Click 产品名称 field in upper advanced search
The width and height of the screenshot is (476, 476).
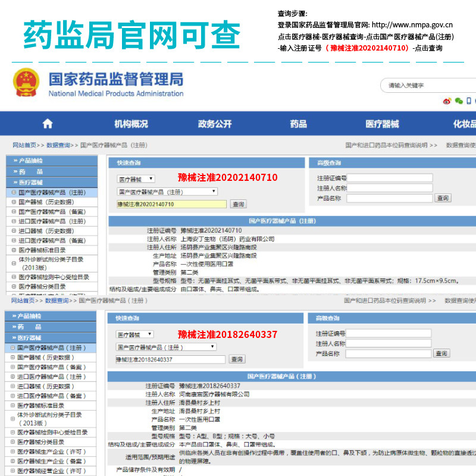click(x=390, y=198)
